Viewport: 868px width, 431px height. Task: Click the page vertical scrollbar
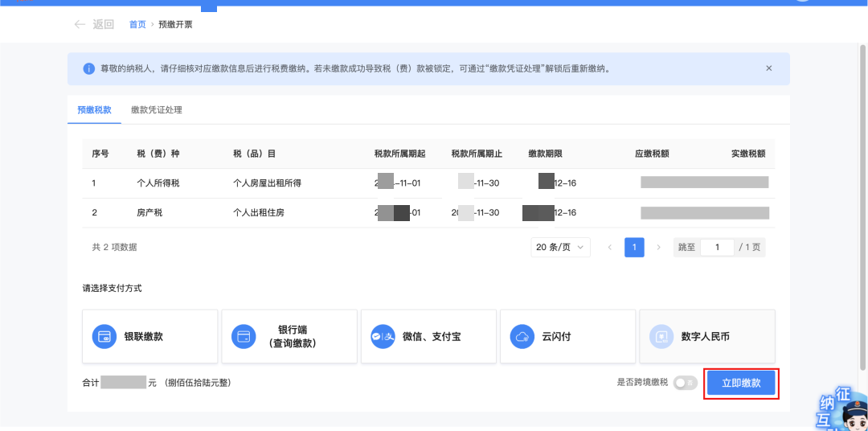click(863, 207)
